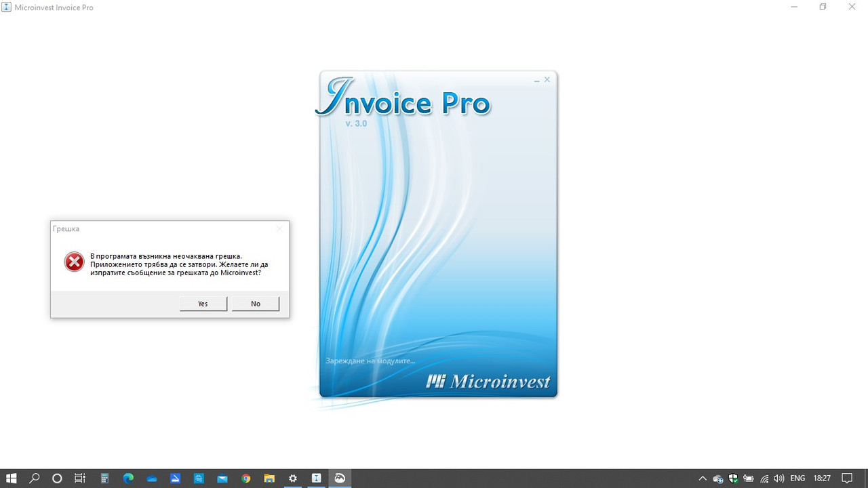Click the red error icon in dialog

click(x=74, y=262)
